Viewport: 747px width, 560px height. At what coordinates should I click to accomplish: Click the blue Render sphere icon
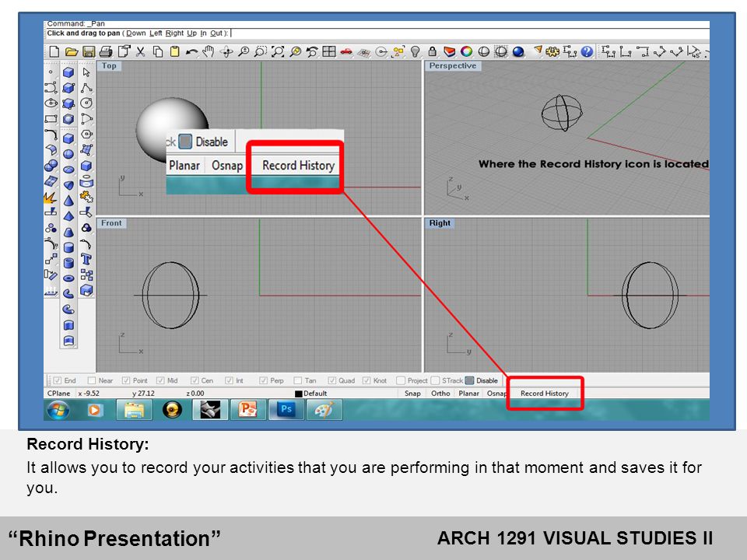point(518,51)
